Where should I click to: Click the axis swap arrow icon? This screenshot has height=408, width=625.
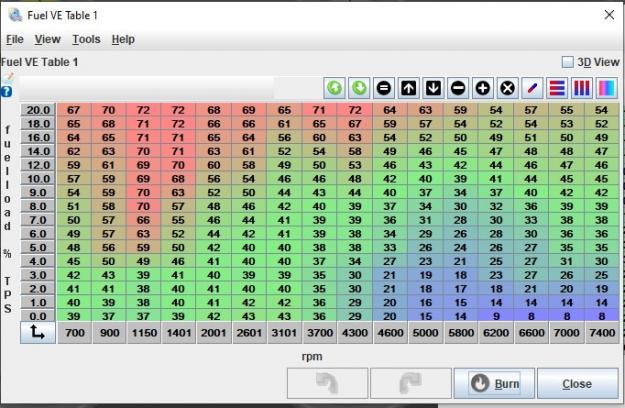click(37, 333)
